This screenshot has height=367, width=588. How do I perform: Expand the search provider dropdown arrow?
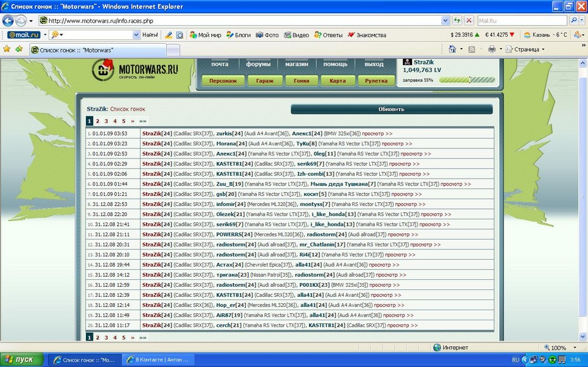(582, 21)
